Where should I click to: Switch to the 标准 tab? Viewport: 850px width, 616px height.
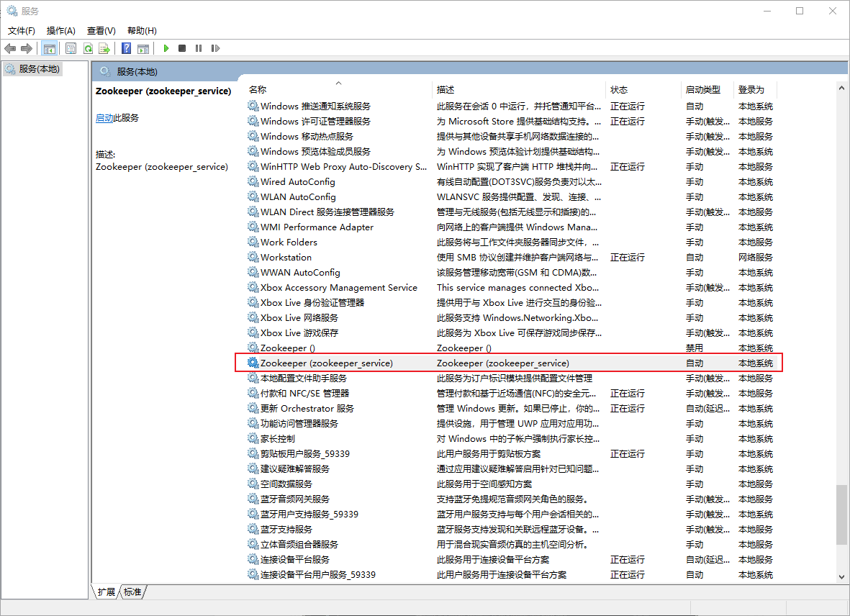[132, 592]
